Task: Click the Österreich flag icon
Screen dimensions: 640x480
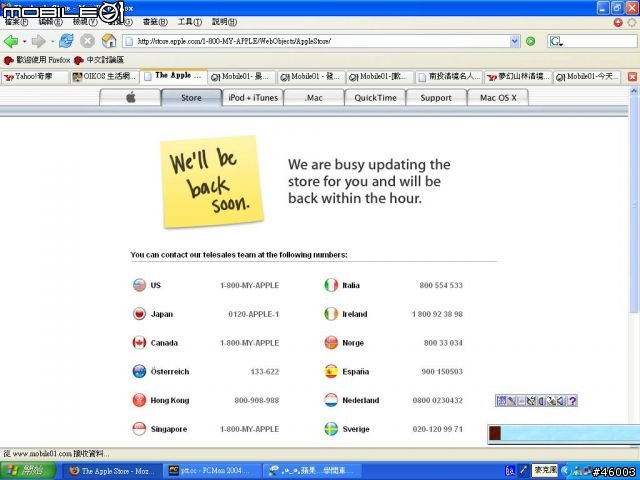Action: [140, 371]
